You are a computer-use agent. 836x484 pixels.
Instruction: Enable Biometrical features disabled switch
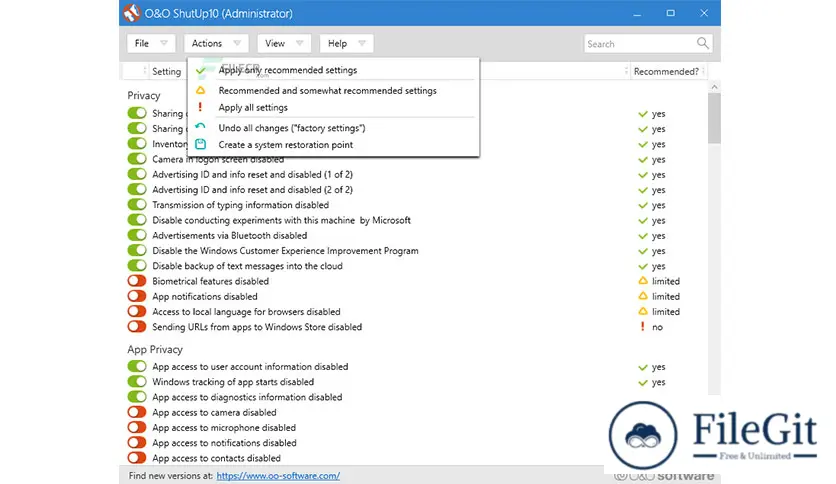137,280
